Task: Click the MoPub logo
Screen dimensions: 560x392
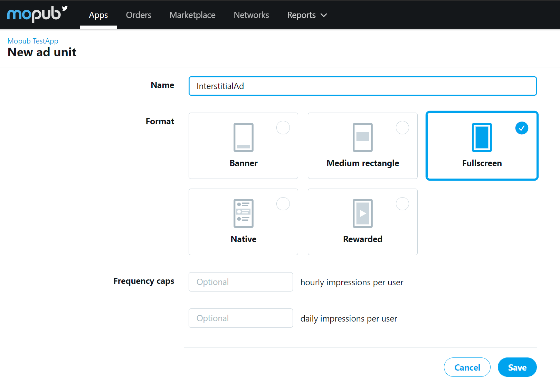Action: (37, 14)
